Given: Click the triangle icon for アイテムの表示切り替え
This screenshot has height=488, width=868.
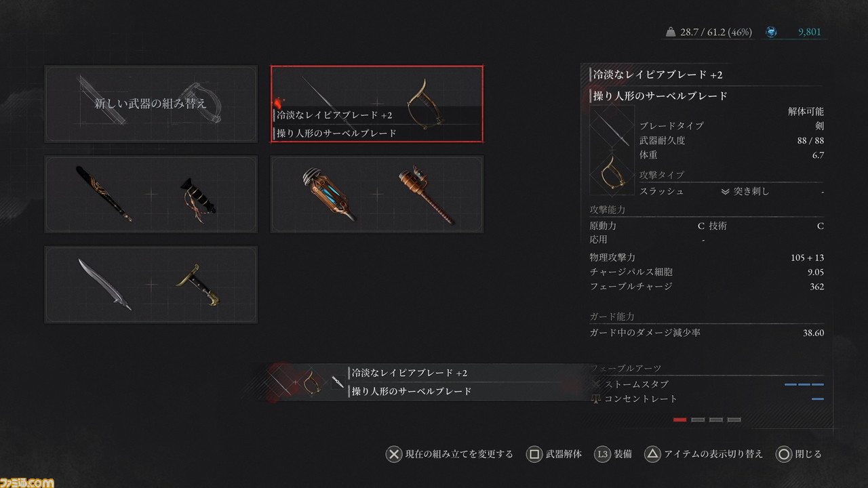Looking at the screenshot, I should 652,454.
